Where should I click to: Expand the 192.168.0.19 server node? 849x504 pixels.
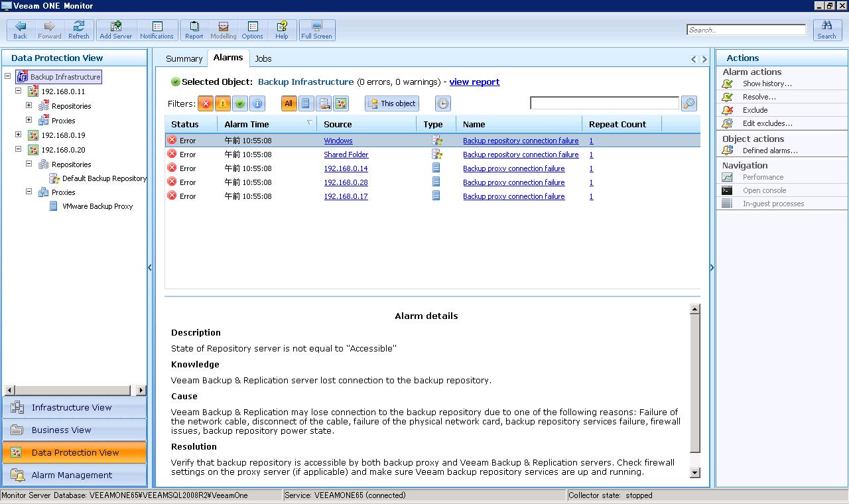[x=19, y=135]
